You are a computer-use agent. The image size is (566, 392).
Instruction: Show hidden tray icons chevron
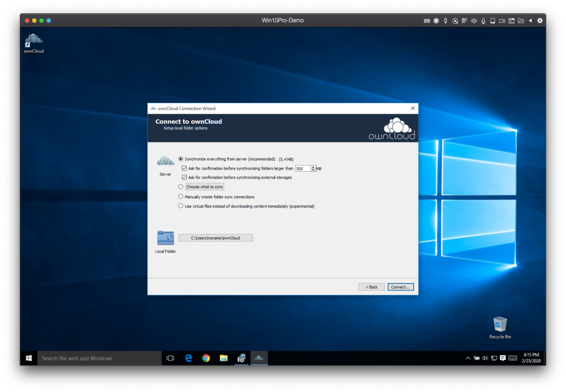click(468, 358)
